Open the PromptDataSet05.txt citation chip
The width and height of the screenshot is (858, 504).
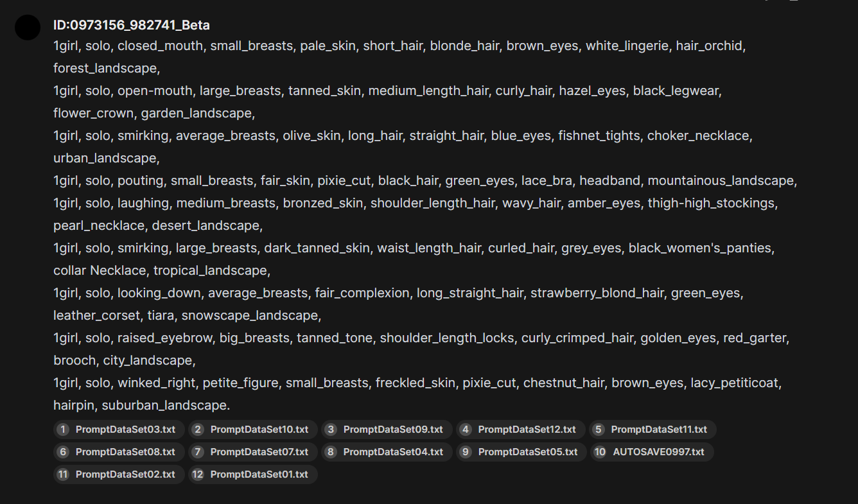pos(521,452)
